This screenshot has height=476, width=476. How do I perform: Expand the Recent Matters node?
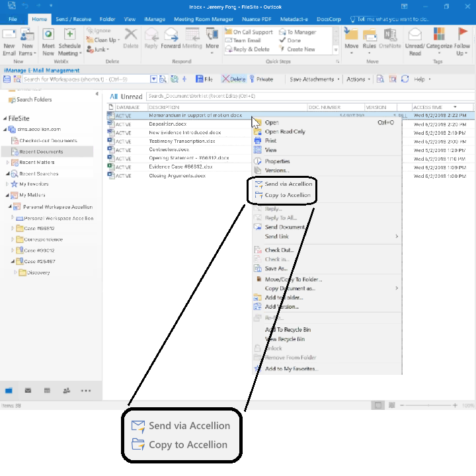[x=7, y=163]
